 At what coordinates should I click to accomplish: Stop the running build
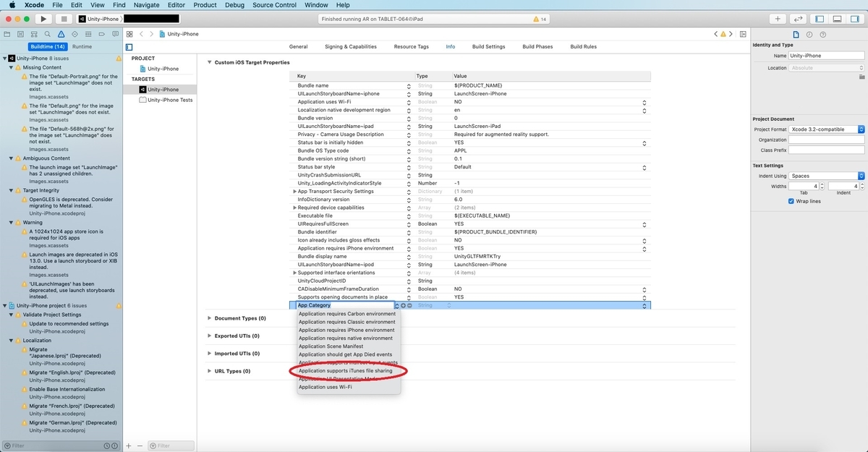pos(64,19)
